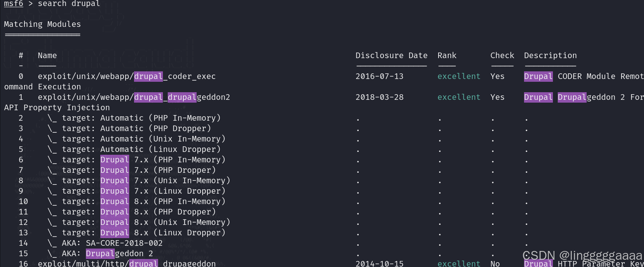Viewport: 644px width, 267px height.
Task: Click 'AKA: SA-CORE-2018-002' row
Action: [x=105, y=243]
